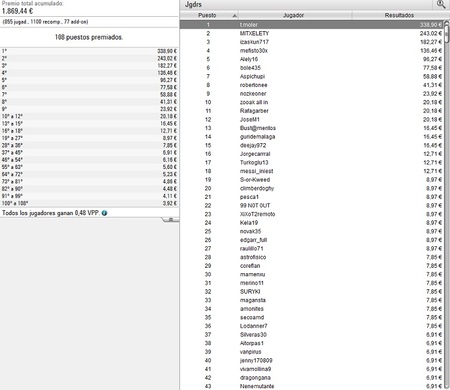
Task: Select player edgarr_full
Action: 253,240
